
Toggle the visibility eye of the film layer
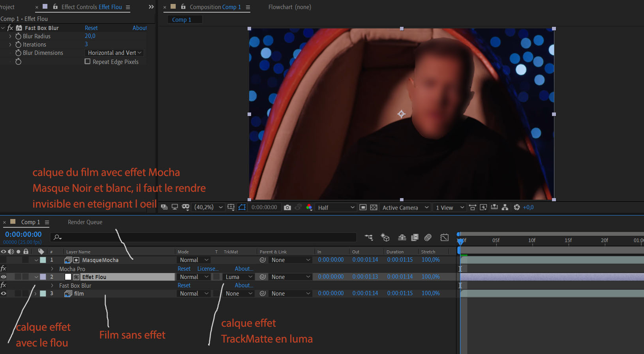coord(4,294)
